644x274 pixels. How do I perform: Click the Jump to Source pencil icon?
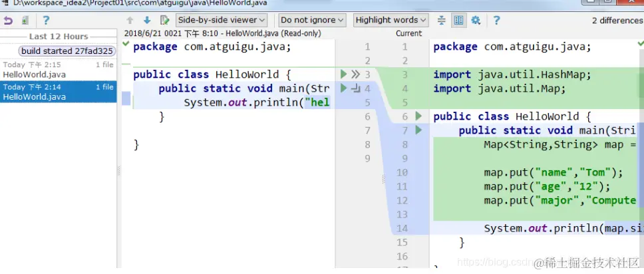165,20
